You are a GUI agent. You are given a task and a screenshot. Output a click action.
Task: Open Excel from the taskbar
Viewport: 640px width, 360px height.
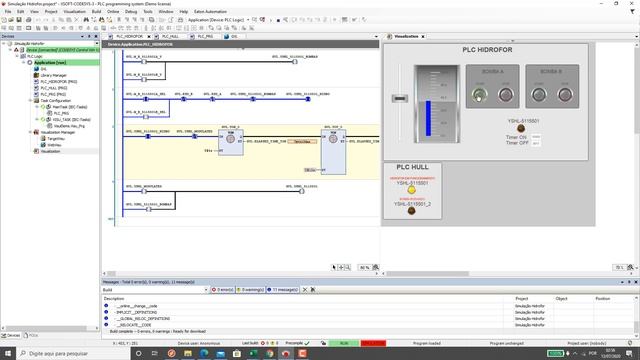click(x=253, y=353)
